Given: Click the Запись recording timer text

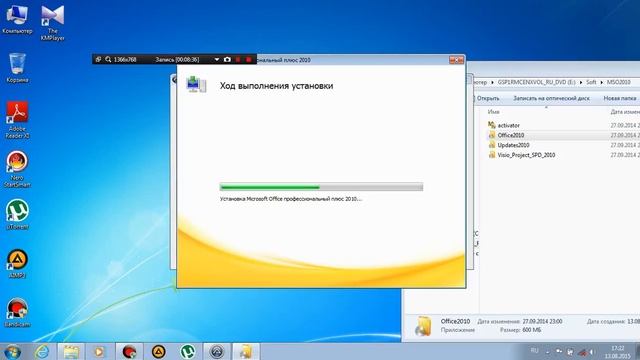Looking at the screenshot, I should tap(177, 60).
